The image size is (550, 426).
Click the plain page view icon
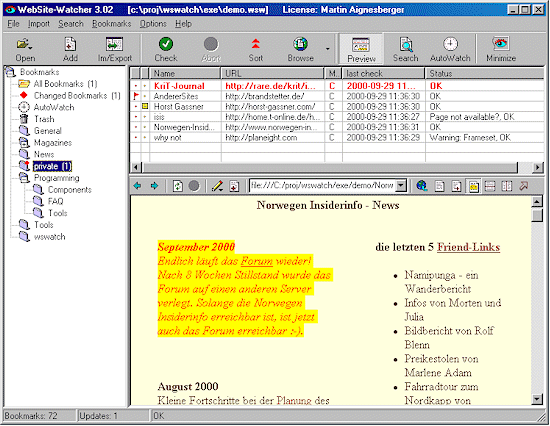[439, 186]
